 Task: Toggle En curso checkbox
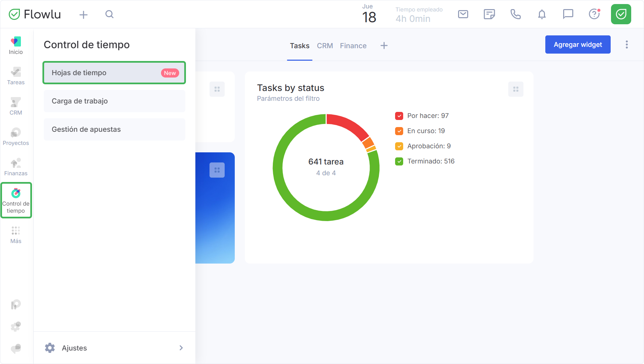pos(399,131)
